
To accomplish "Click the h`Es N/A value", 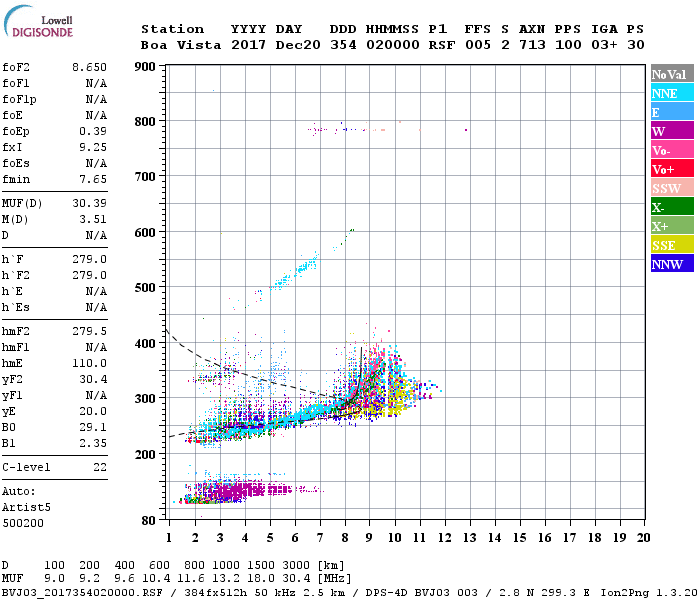I will 96,308.
